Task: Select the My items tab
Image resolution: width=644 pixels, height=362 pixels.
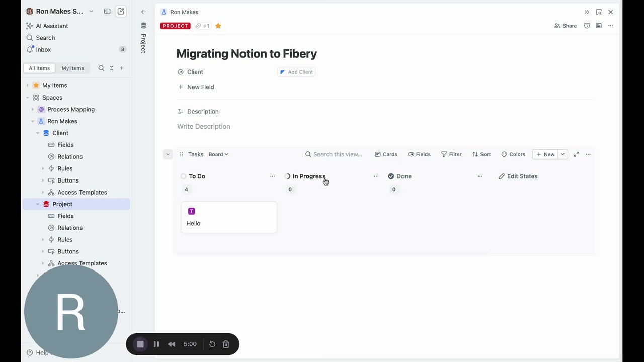Action: [x=73, y=68]
